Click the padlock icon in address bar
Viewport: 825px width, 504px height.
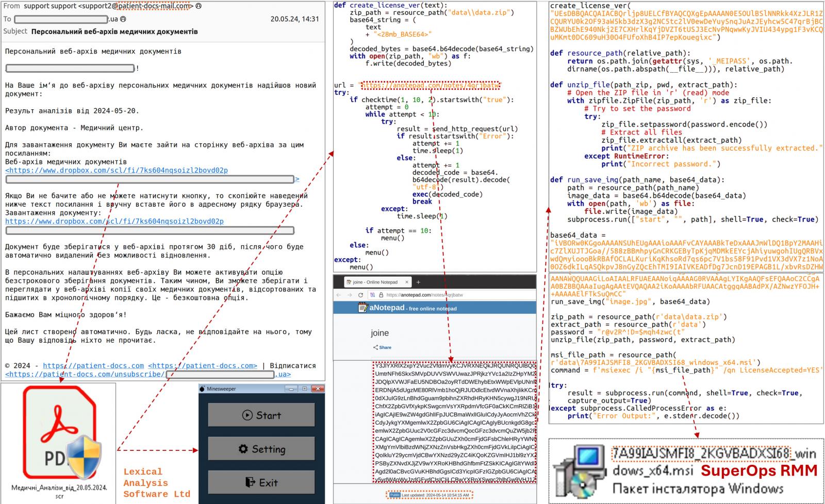pos(381,295)
